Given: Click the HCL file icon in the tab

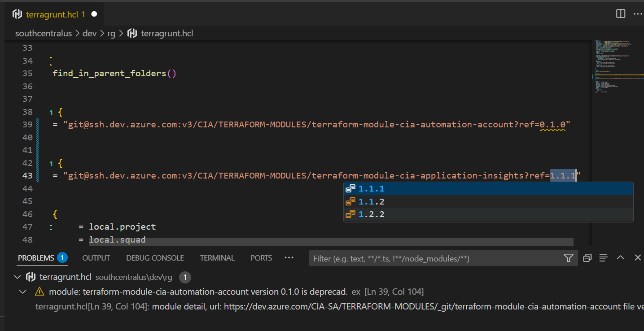Looking at the screenshot, I should coord(17,14).
